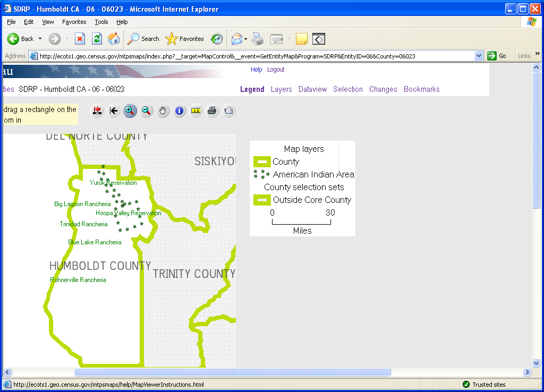Expand the address bar URL dropdown

click(479, 56)
